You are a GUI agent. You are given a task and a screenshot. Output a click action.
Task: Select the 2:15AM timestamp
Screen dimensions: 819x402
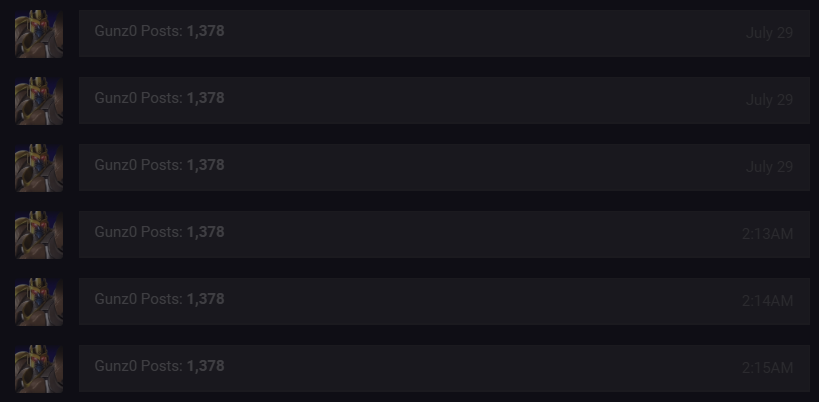767,368
